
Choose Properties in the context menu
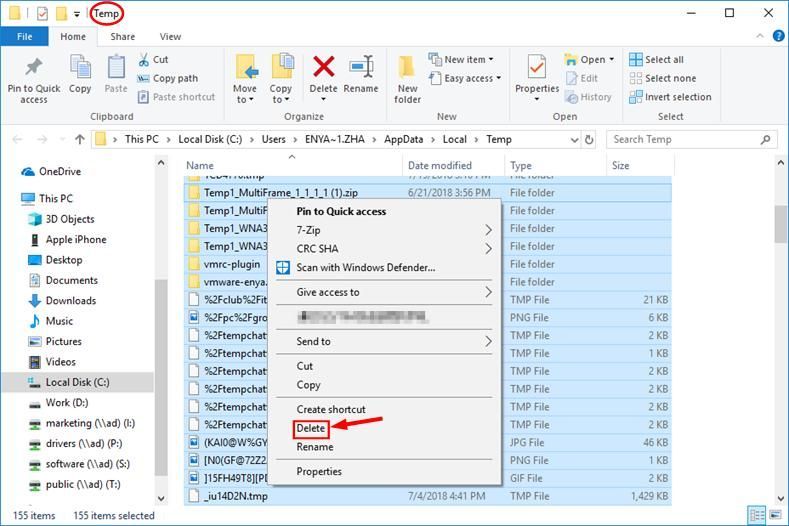click(x=319, y=472)
